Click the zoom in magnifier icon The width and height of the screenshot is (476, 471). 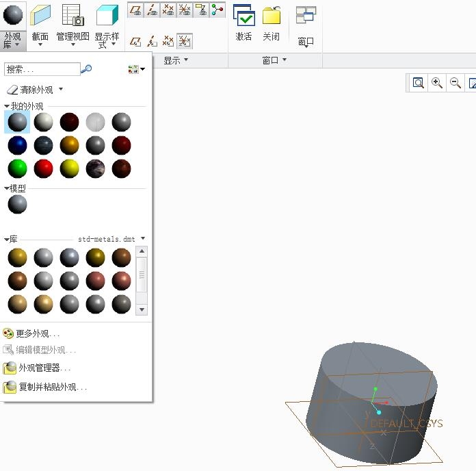(x=436, y=84)
